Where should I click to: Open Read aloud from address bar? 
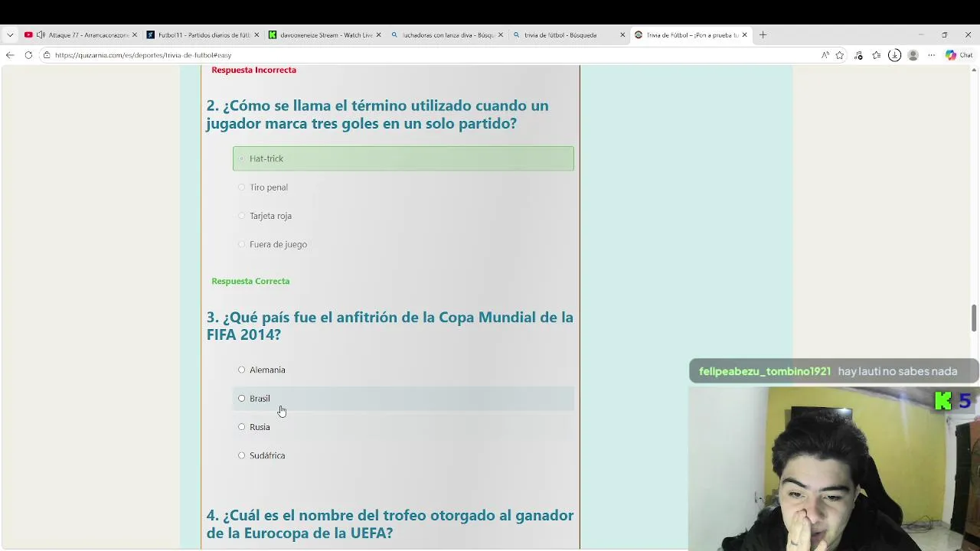[x=825, y=55]
